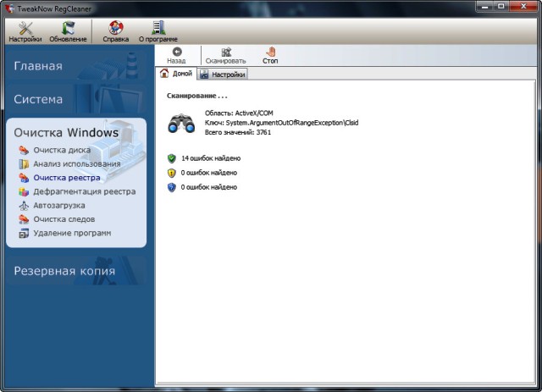Viewport: 542px width, 392px height.
Task: Click the Очистка следов icon
Action: click(x=24, y=219)
